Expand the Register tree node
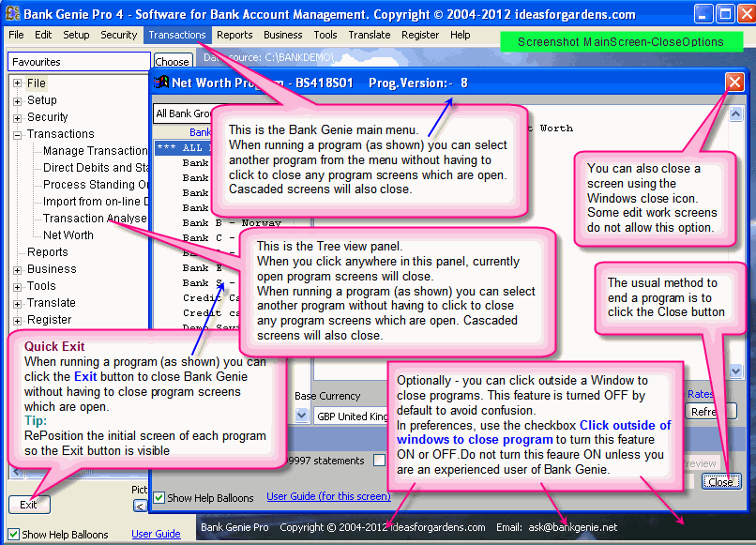Screen dimensions: 756x545 (18, 321)
